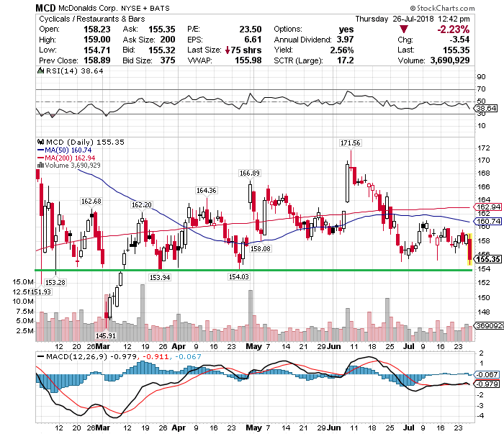The height and width of the screenshot is (434, 504).
Task: Click the RSI(14) 38.64 panel label
Action: [x=75, y=71]
